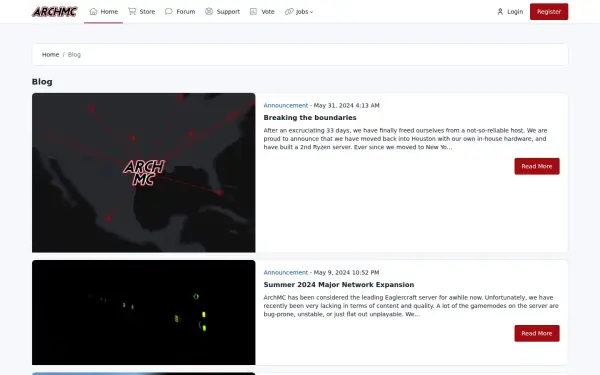600x375 pixels.
Task: Click Announcement tag on Breaking the boundaries
Action: click(x=285, y=105)
